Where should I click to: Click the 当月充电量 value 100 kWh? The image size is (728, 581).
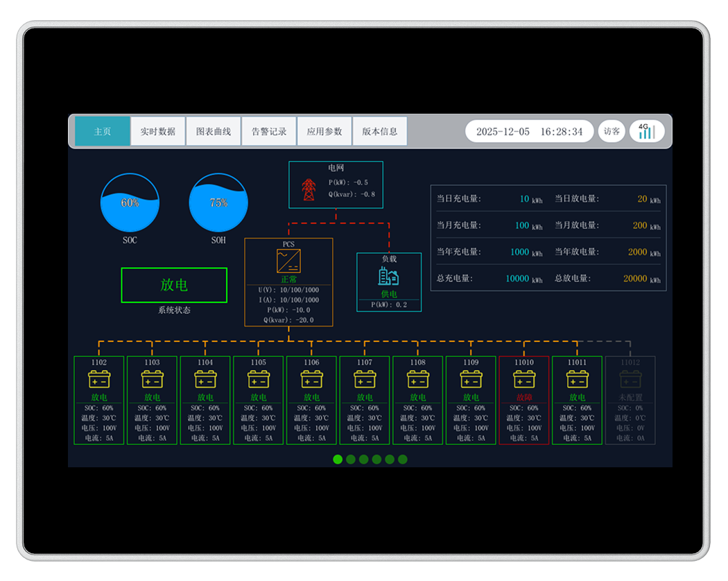529,226
